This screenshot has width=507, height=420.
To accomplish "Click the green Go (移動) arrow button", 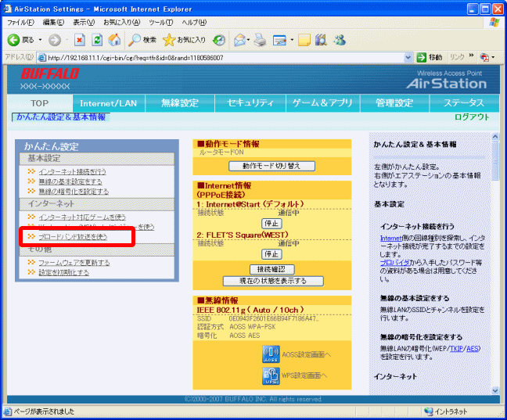I will tap(421, 58).
